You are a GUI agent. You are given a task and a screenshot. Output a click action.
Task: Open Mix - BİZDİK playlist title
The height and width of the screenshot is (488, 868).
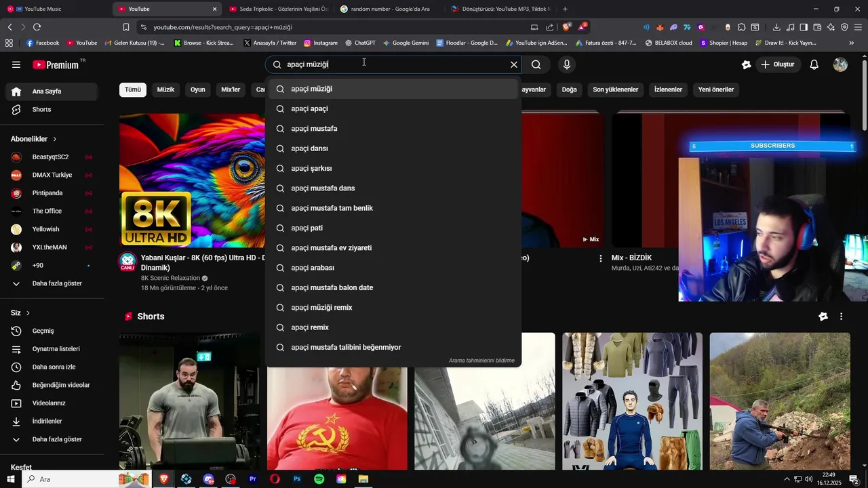631,258
